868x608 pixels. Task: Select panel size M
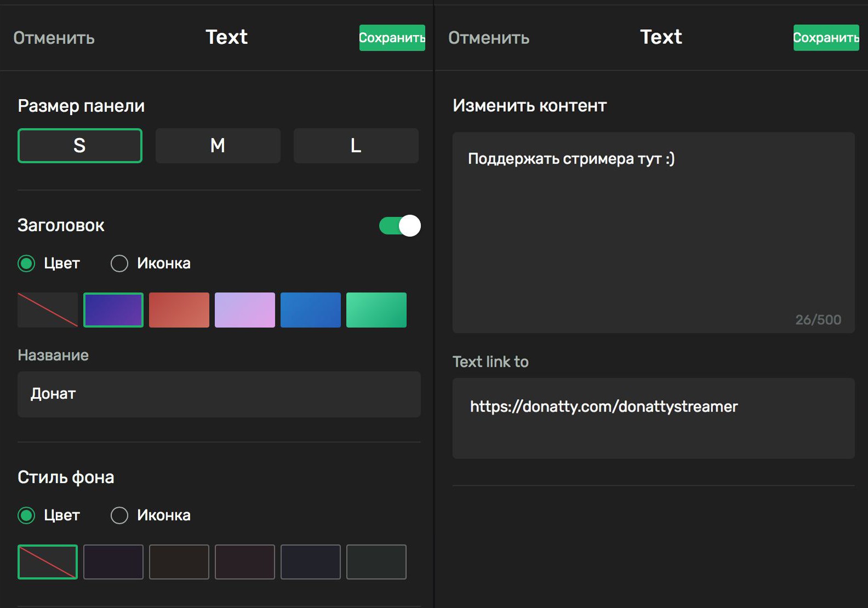click(218, 146)
